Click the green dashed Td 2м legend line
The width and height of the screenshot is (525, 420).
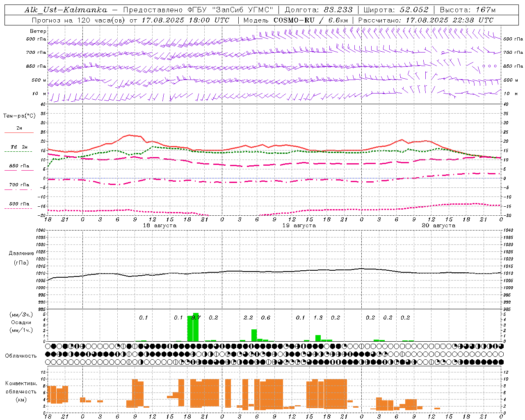pyautogui.click(x=18, y=151)
